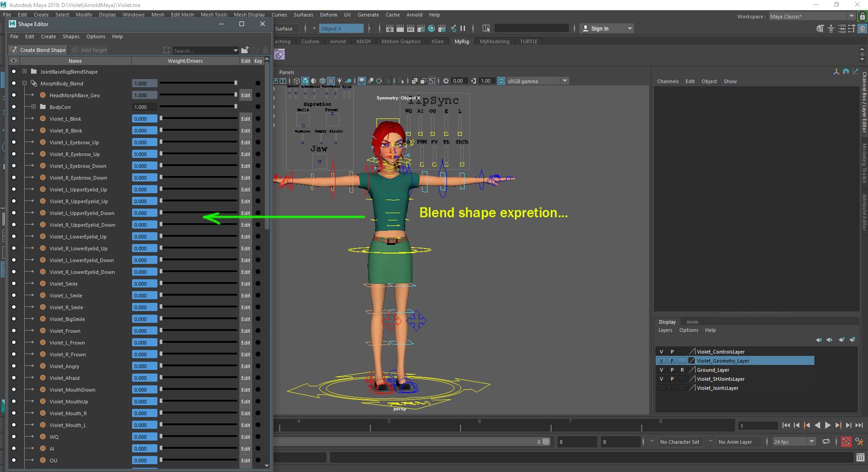Toggle visibility of Violet_JointsLayer
Screen dimensions: 868x472
click(x=661, y=388)
